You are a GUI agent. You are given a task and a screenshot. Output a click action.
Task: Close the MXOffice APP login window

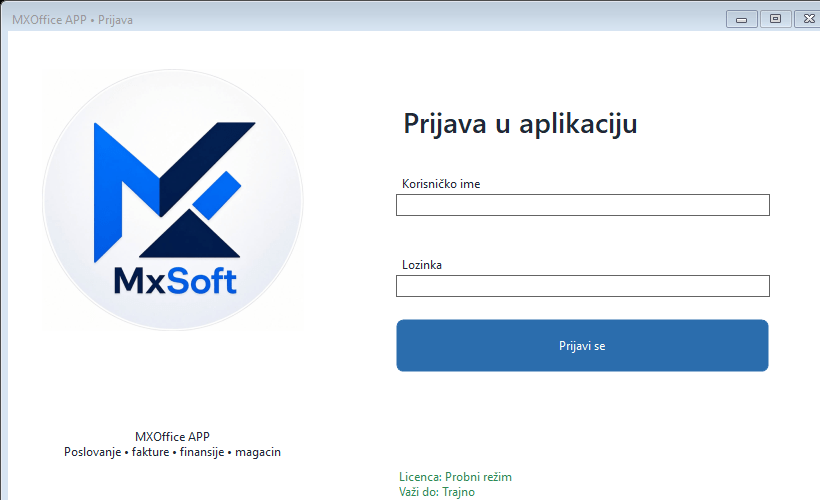[808, 19]
